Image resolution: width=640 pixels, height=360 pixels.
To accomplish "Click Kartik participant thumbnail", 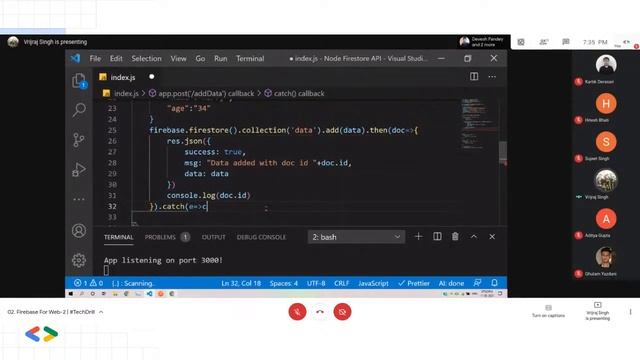I will (606, 64).
